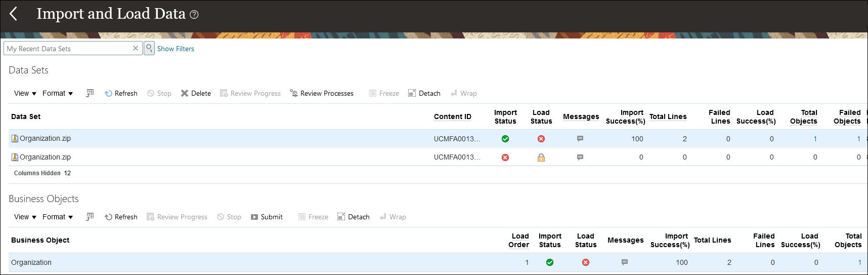Open help icon beside Import and Load Data
This screenshot has width=868, height=275.
194,15
